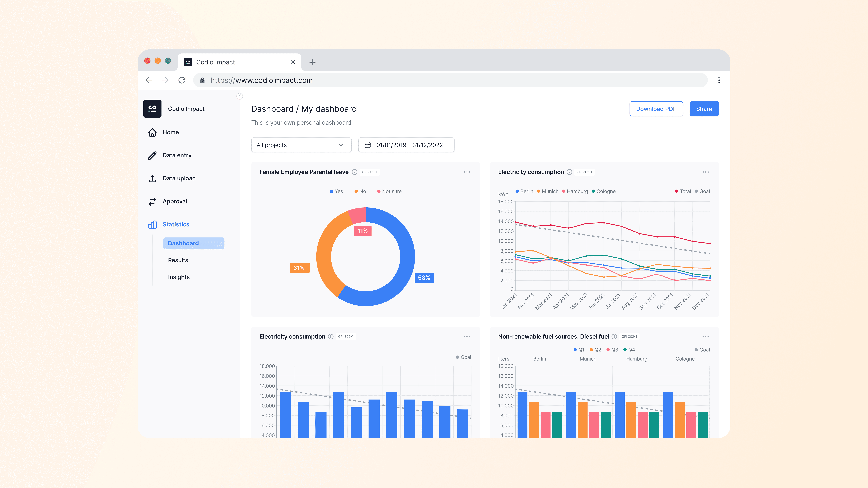Click the Home house icon in sidebar
Screen dimensions: 868x488
[x=152, y=132]
